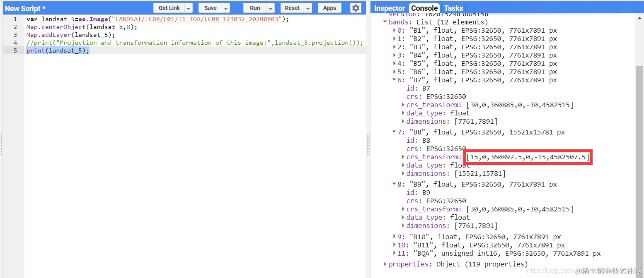This screenshot has height=278, width=644.
Task: Click the commented print projection line
Action: [195, 43]
